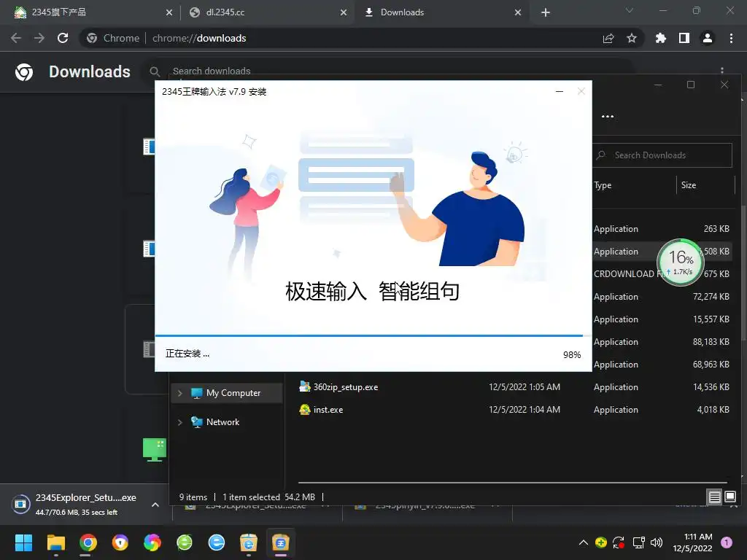This screenshot has width=747, height=560.
Task: Open Chrome from the taskbar
Action: [x=88, y=542]
